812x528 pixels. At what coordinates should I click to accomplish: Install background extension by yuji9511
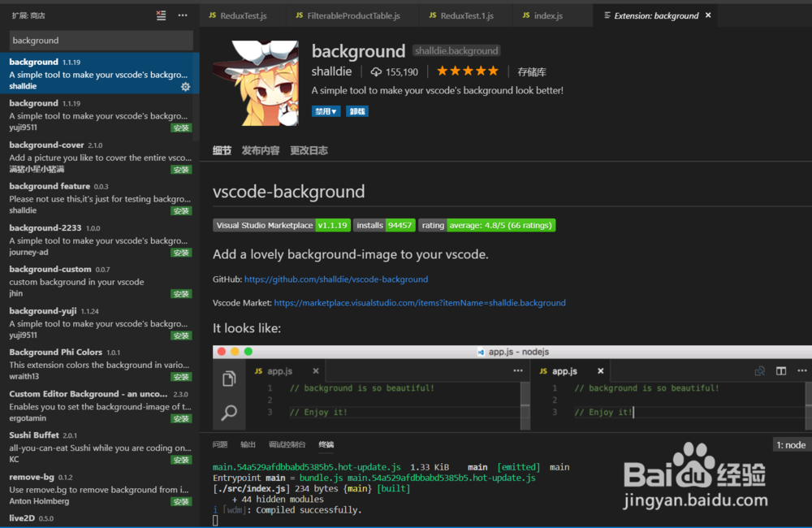[181, 128]
